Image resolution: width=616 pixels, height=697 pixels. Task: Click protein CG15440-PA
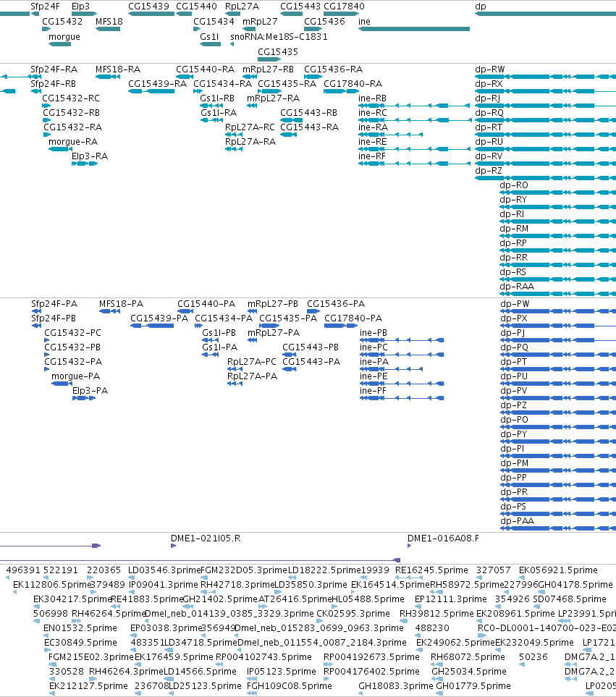(206, 304)
